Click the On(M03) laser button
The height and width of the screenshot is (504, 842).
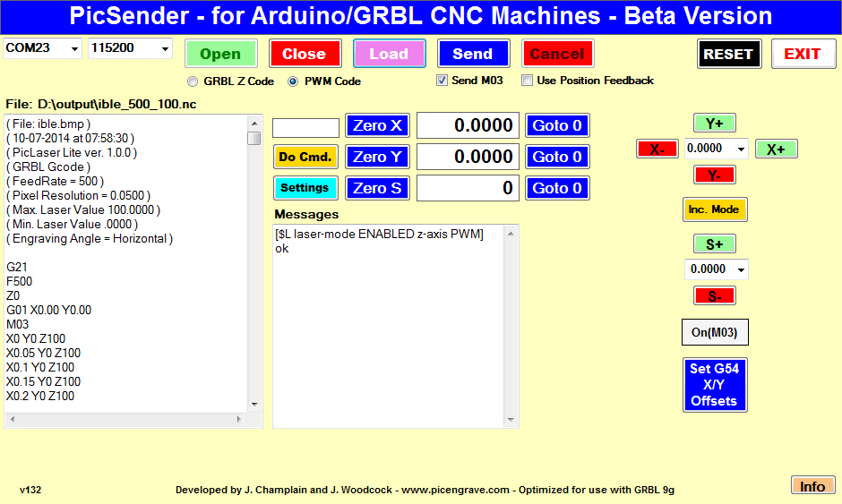tap(715, 332)
